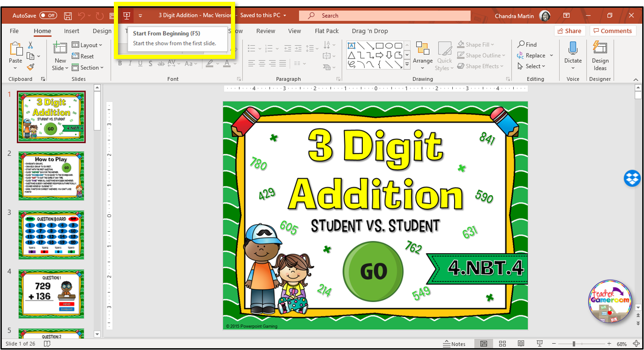Open the Select dropdown in Editing
The width and height of the screenshot is (644, 350).
(531, 66)
